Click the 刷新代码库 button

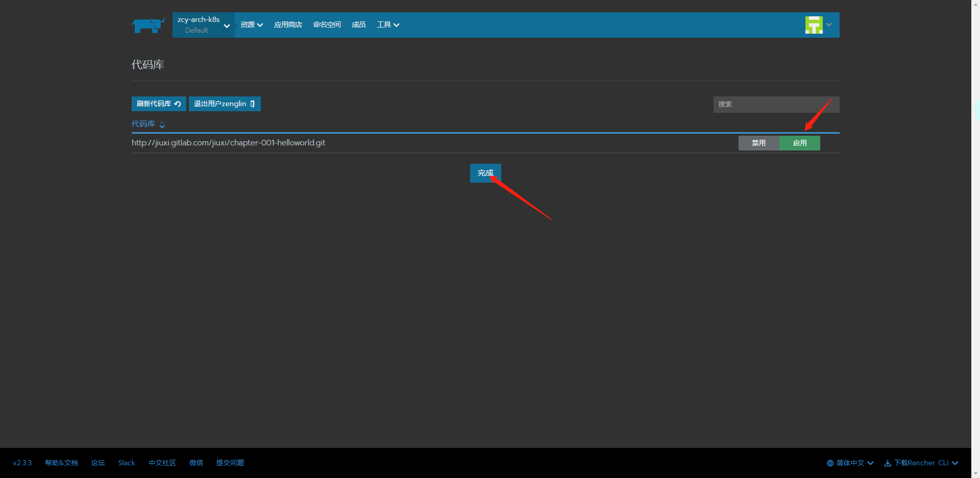pyautogui.click(x=159, y=104)
